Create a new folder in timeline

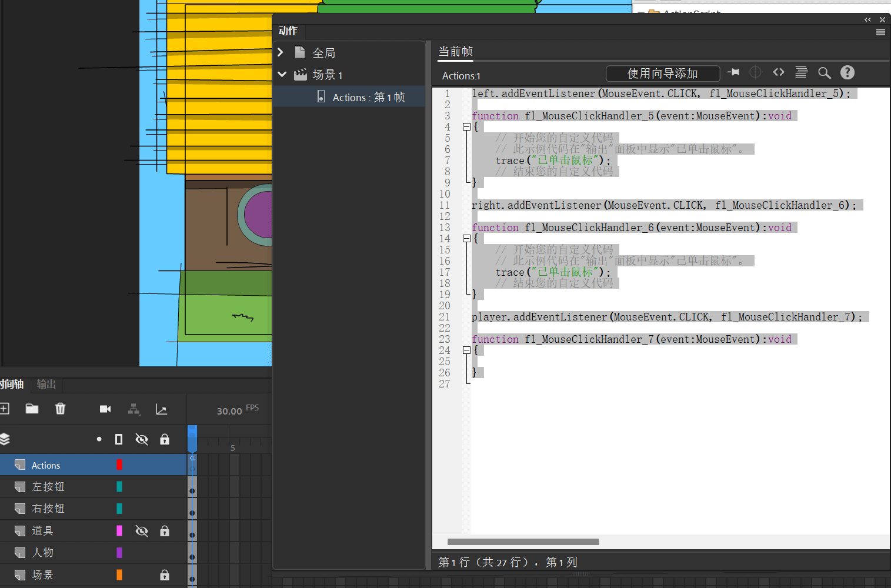(32, 409)
